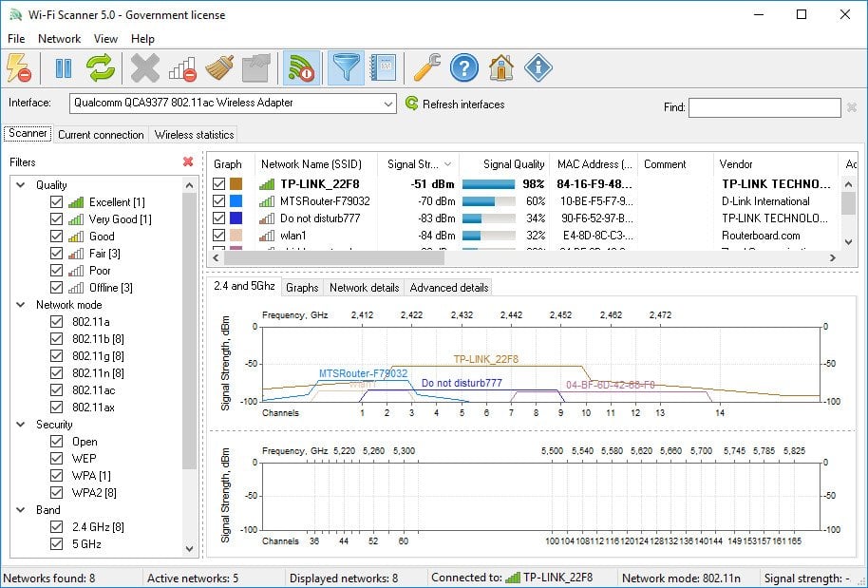Screen dimensions: 868x588
Task: Click signal icon for TP-LINK_22F8 row
Action: (267, 184)
